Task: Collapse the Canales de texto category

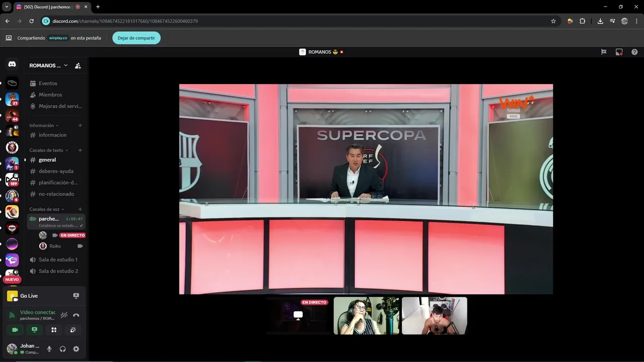Action: (49, 150)
